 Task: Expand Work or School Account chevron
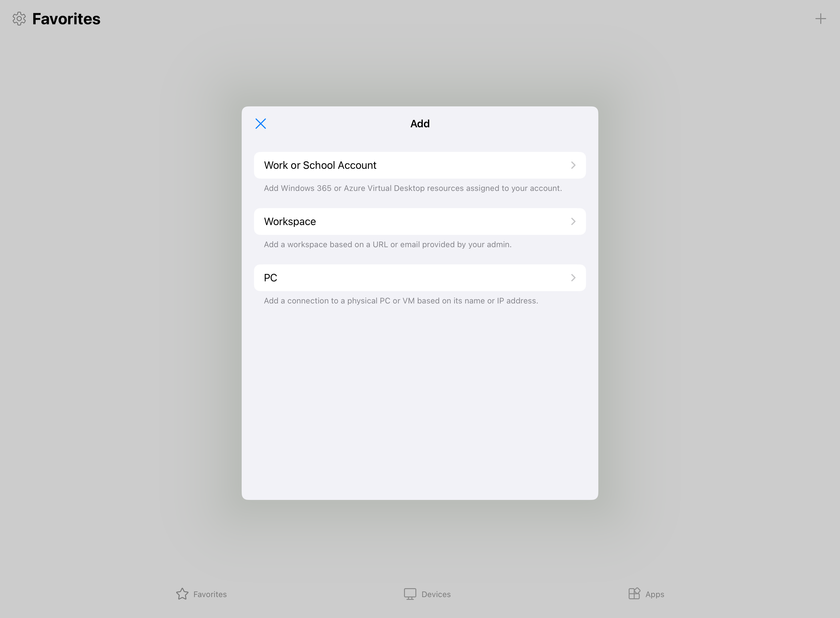pyautogui.click(x=573, y=165)
